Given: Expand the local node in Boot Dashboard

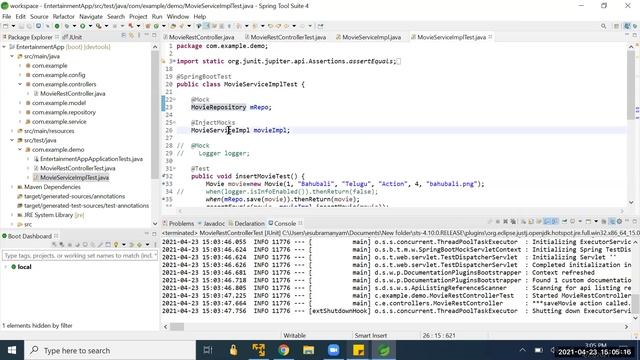Looking at the screenshot, I should (6, 267).
